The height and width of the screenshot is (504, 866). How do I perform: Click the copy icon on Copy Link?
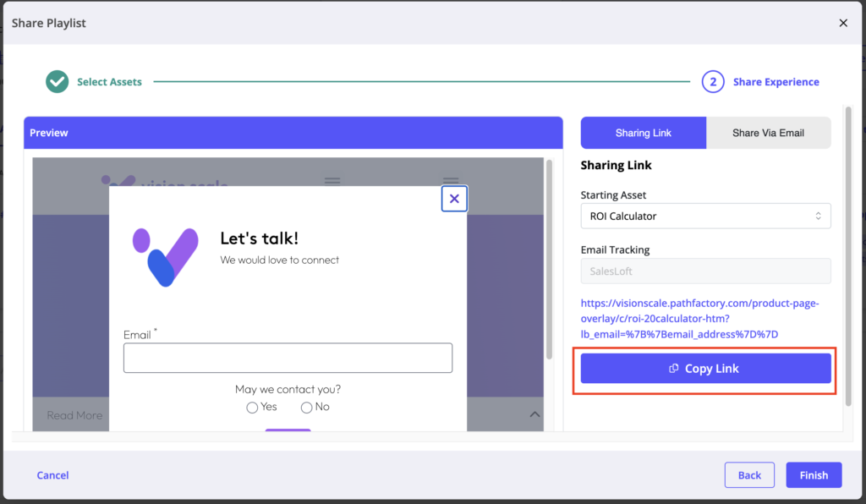(x=673, y=369)
